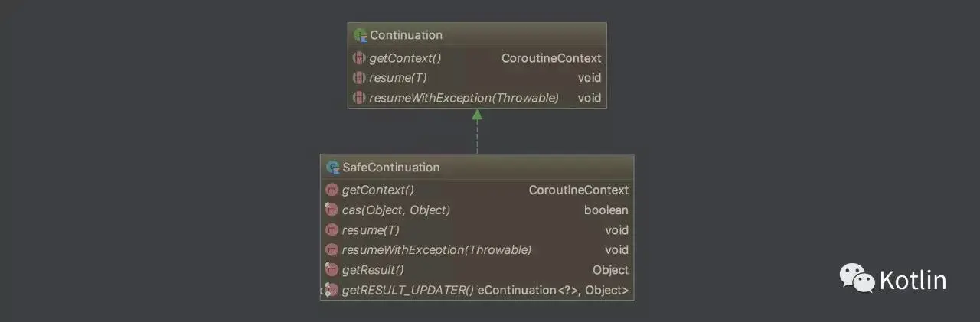Click the Continuation interface icon
Image resolution: width=980 pixels, height=322 pixels.
pyautogui.click(x=360, y=35)
